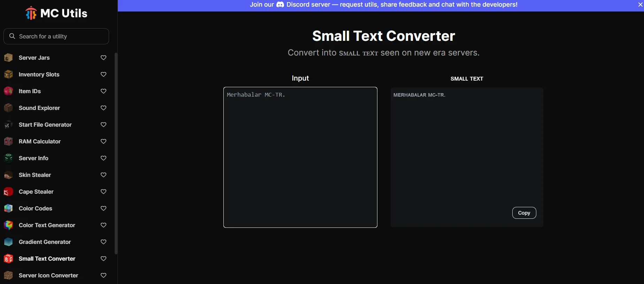Open the Discord server banner link
This screenshot has width=644, height=284.
pyautogui.click(x=384, y=5)
